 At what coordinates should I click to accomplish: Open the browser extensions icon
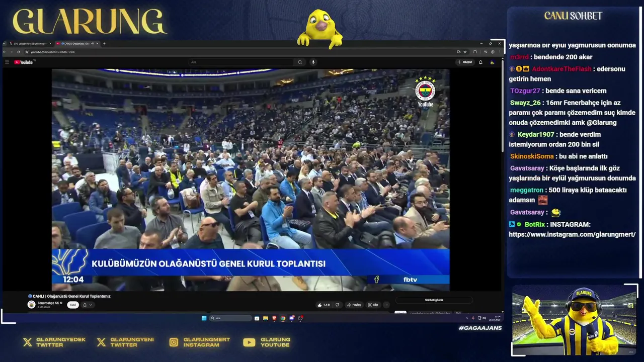(x=475, y=52)
